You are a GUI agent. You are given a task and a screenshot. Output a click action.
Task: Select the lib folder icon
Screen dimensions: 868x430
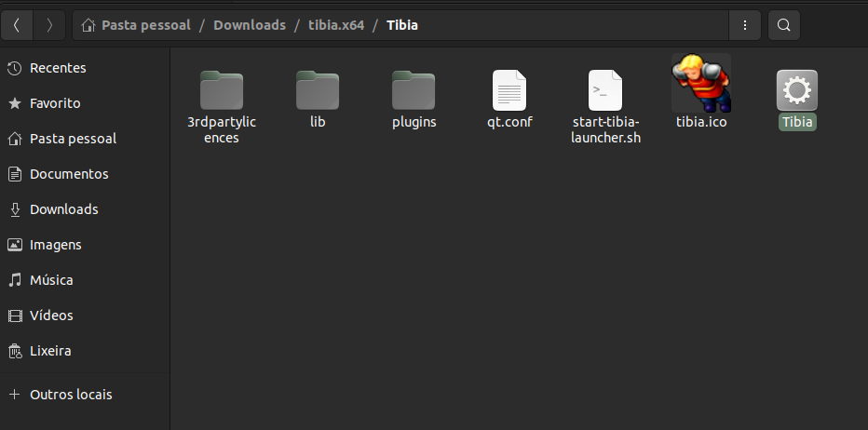pyautogui.click(x=318, y=89)
